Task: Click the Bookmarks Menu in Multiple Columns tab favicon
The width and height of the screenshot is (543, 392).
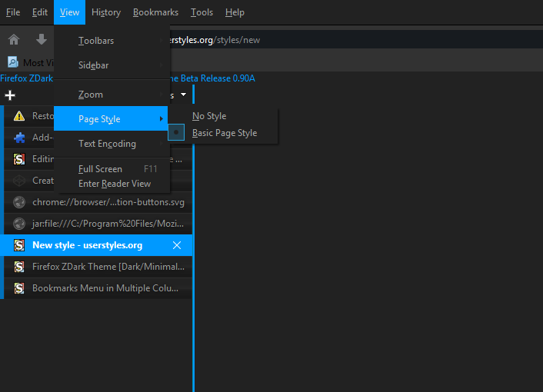Action: [19, 288]
